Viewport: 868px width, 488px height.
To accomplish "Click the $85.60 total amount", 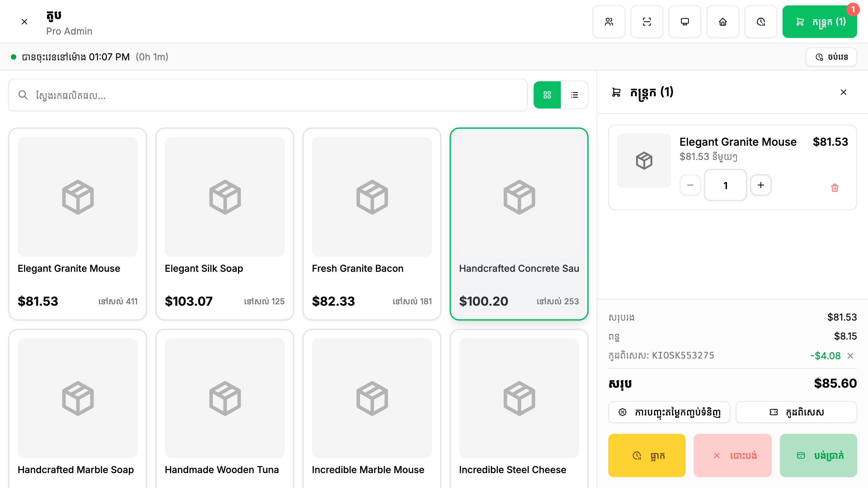I will click(x=835, y=383).
